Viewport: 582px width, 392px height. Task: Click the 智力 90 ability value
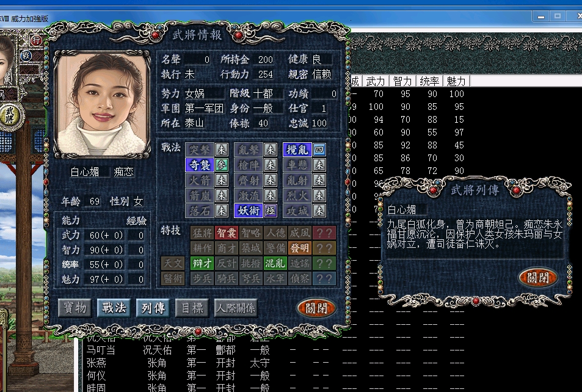(x=106, y=250)
